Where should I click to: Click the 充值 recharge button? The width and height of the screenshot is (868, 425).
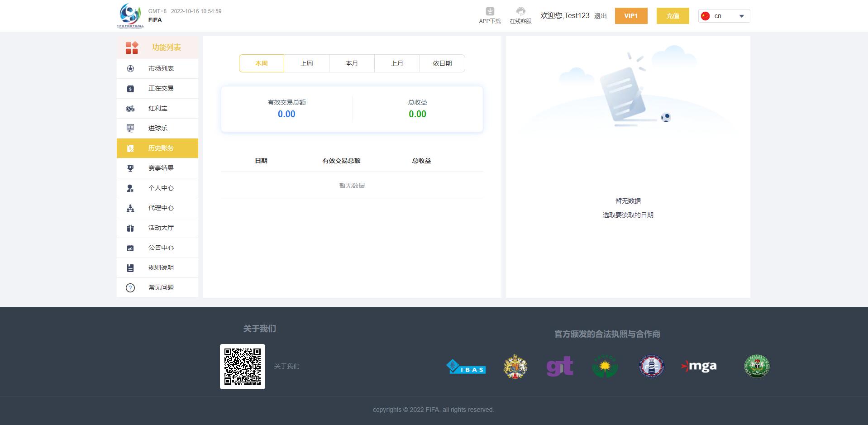click(x=672, y=16)
